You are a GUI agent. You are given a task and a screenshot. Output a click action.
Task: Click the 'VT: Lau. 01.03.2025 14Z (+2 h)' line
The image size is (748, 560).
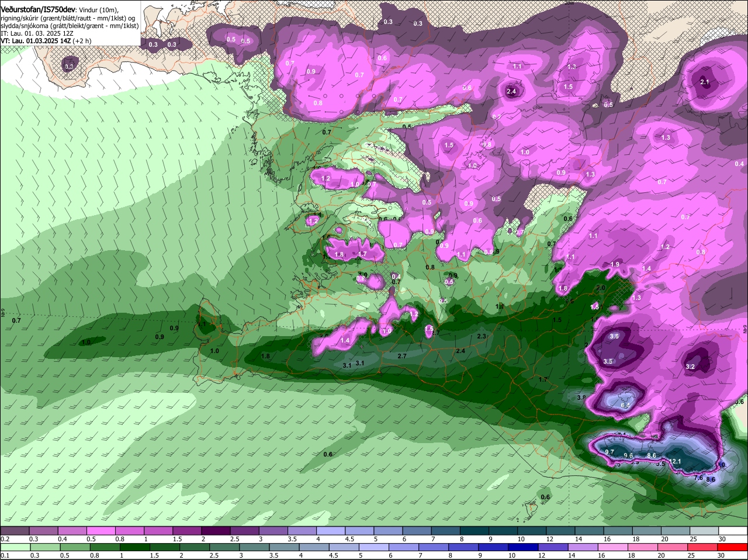point(46,41)
